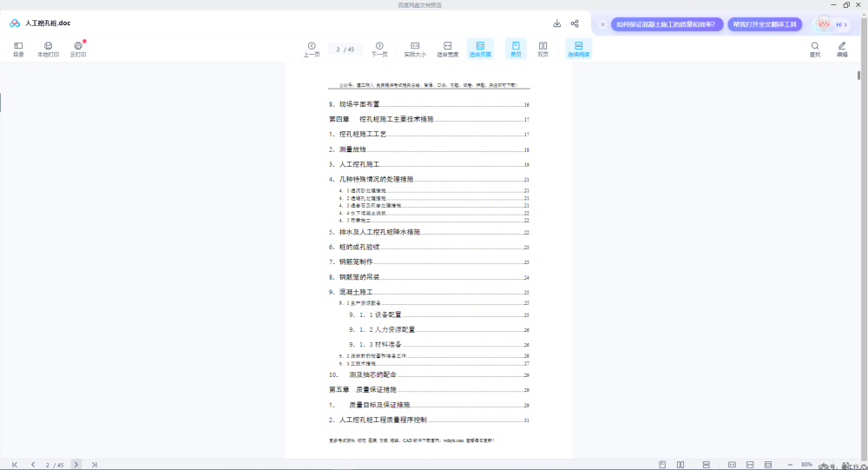Screen dimensions: 868x470
Task: Click TOC entry 1. 质量目标及保证措施
Action: pyautogui.click(x=429, y=405)
